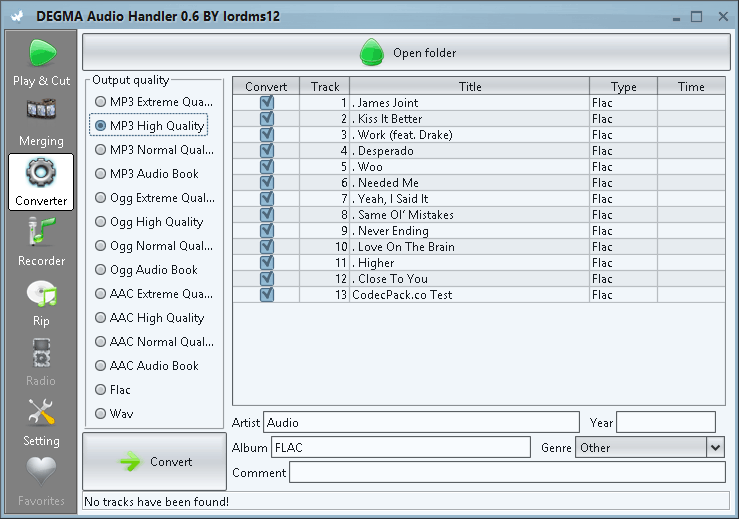Image resolution: width=739 pixels, height=519 pixels.
Task: Uncheck convert for Love On The Brain
Action: 267,247
